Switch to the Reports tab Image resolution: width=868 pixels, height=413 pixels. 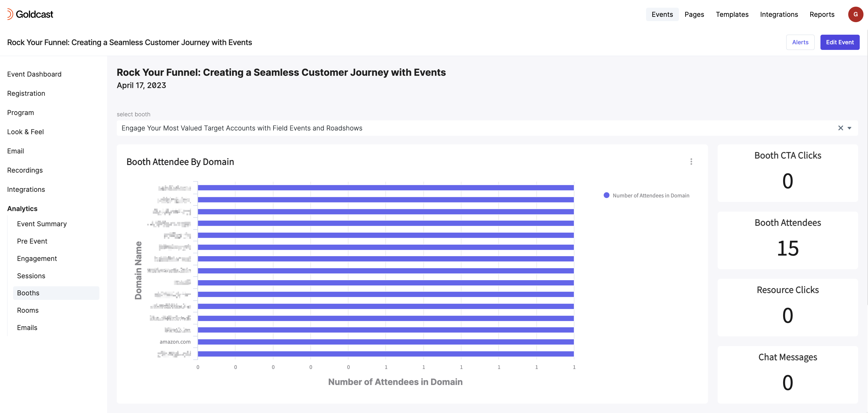click(x=822, y=14)
